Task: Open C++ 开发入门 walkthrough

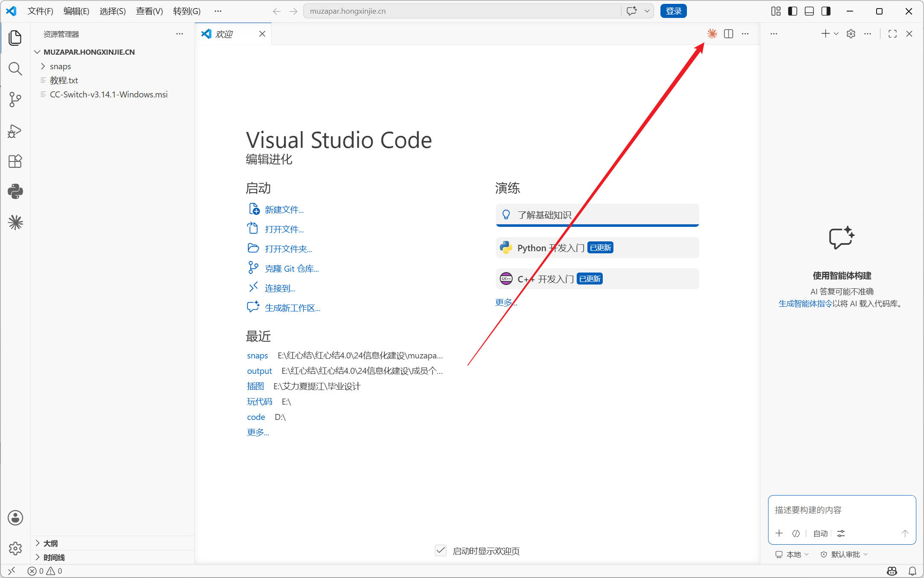Action: pyautogui.click(x=597, y=279)
